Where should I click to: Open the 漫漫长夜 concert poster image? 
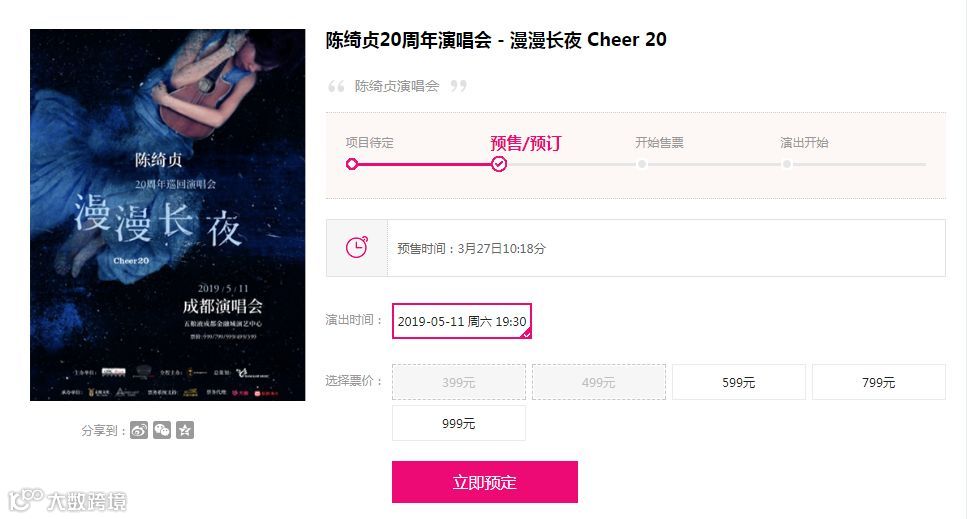tap(168, 215)
